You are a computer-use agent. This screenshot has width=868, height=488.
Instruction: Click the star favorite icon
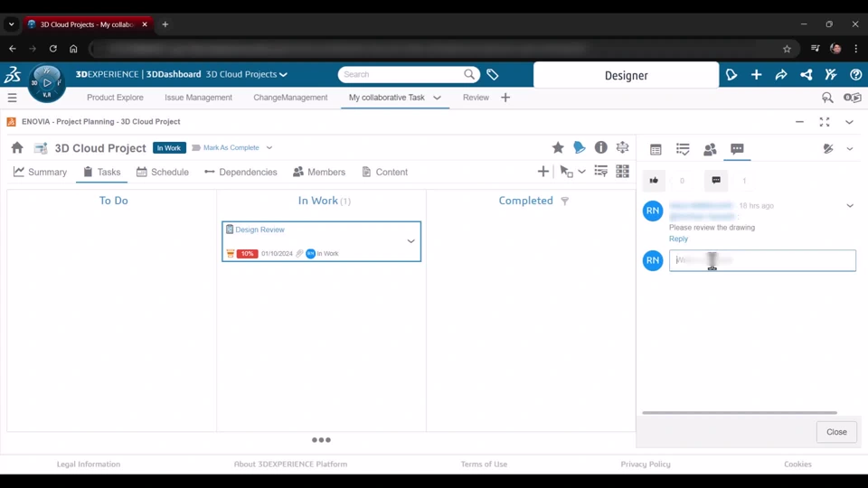[x=558, y=148]
